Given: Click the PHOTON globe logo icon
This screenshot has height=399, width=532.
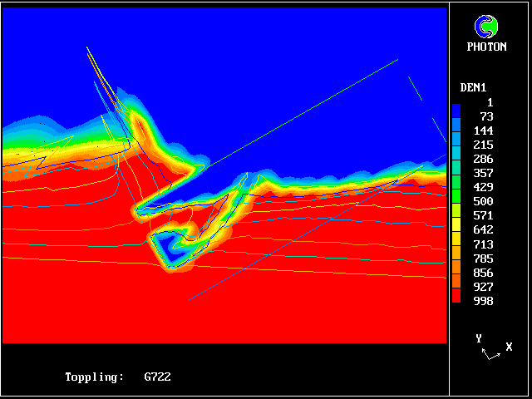Looking at the screenshot, I should (x=486, y=27).
